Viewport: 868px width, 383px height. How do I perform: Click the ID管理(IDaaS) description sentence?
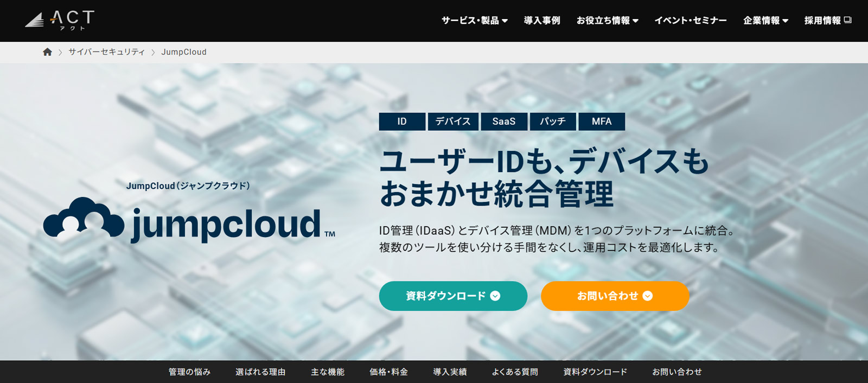click(x=558, y=231)
